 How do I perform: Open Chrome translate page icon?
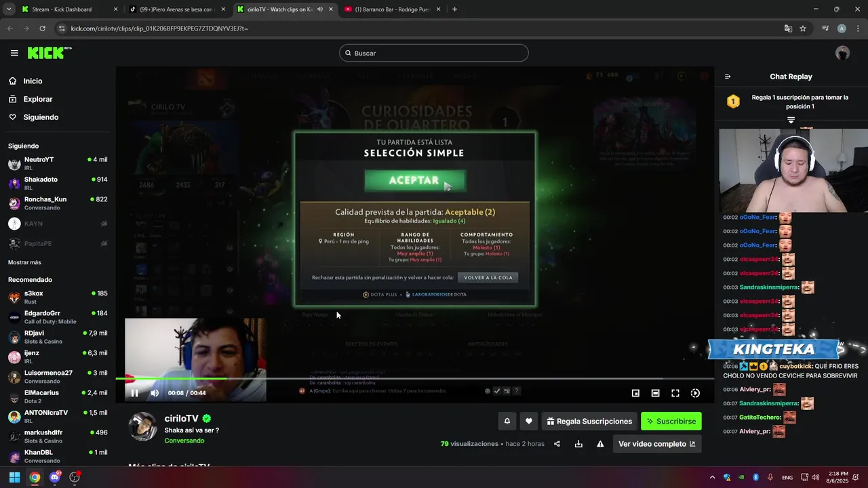click(788, 28)
